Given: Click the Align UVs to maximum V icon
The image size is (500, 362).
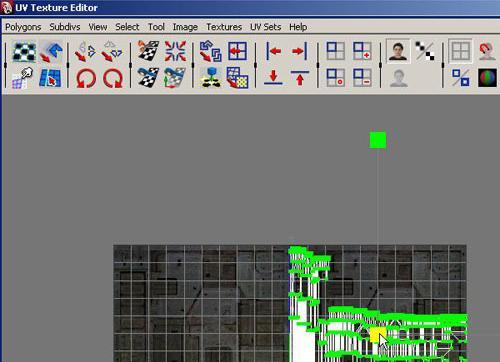Looking at the screenshot, I should [x=300, y=78].
